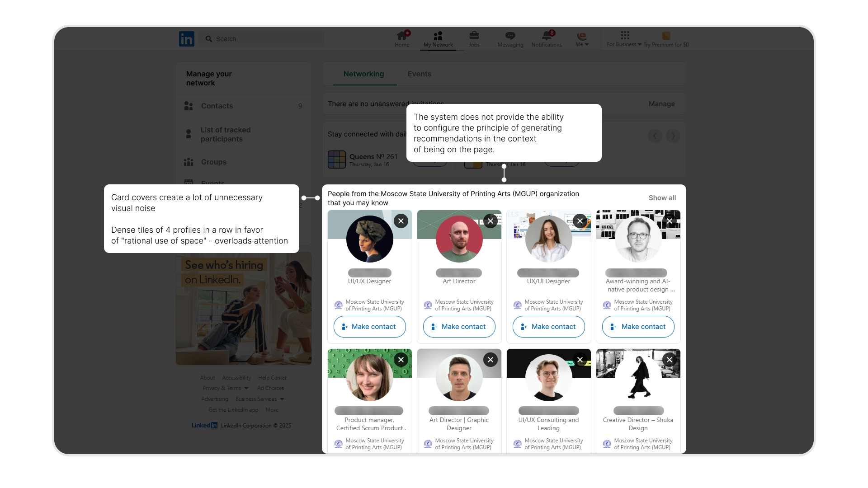
Task: Click Make contact for the Art Director
Action: (459, 327)
